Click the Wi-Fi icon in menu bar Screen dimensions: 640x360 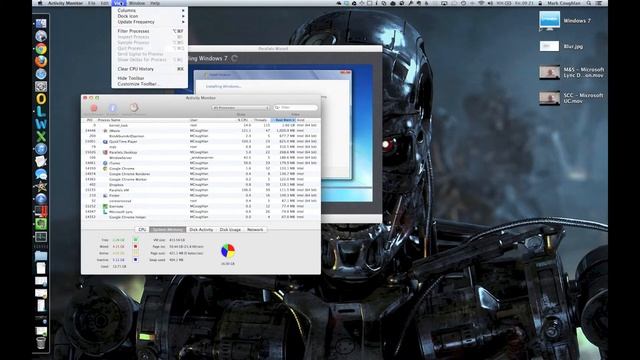[481, 3]
